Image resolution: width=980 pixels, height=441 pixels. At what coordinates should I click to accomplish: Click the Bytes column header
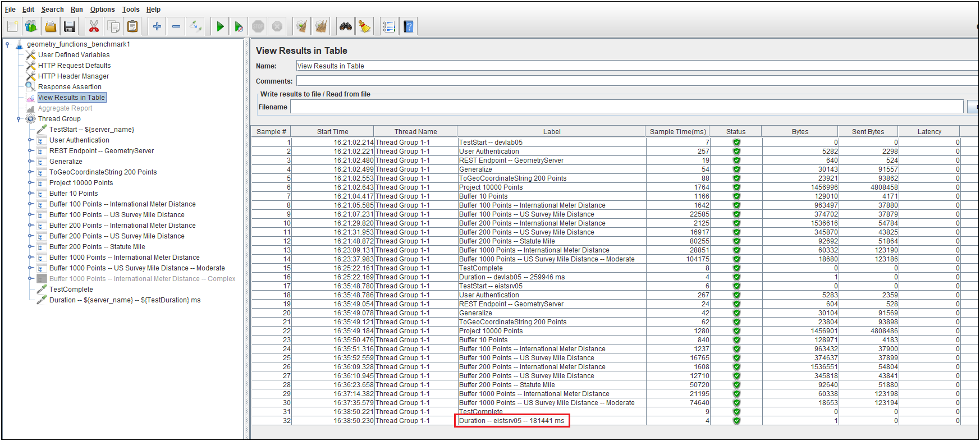800,132
